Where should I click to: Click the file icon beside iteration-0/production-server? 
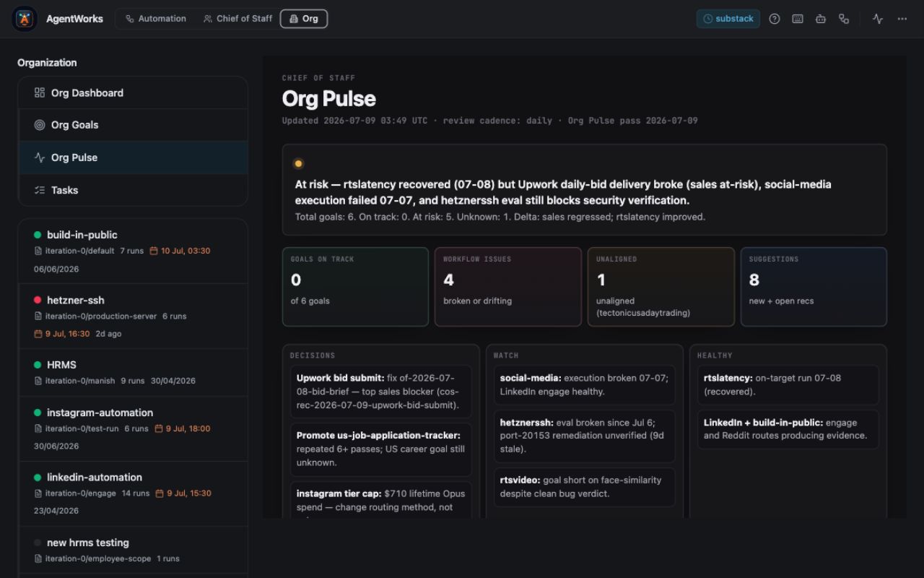38,316
